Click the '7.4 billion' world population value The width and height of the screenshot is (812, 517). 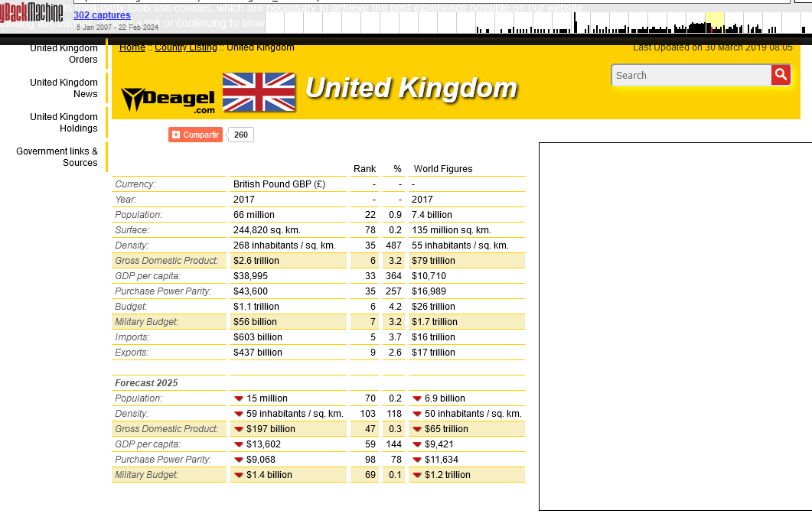pos(432,215)
